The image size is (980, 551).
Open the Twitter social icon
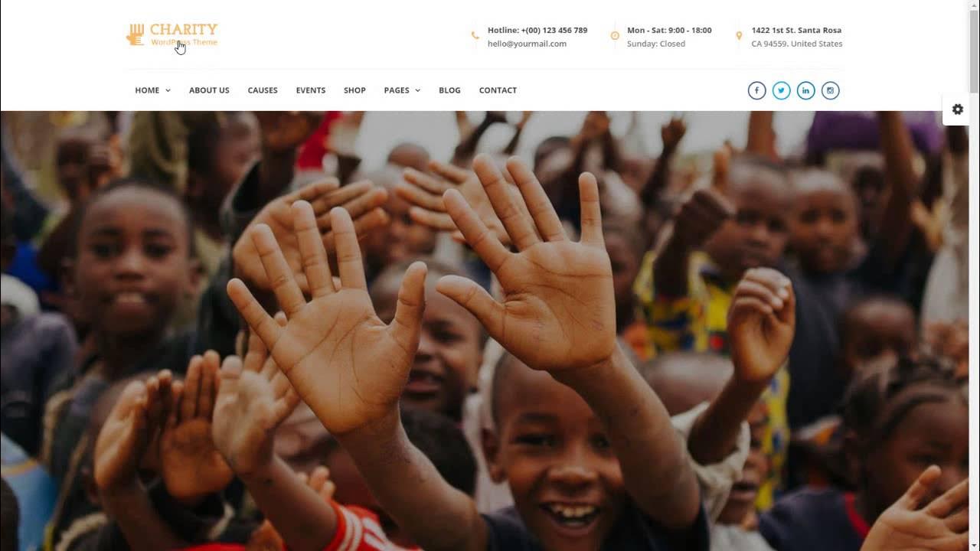pos(781,90)
